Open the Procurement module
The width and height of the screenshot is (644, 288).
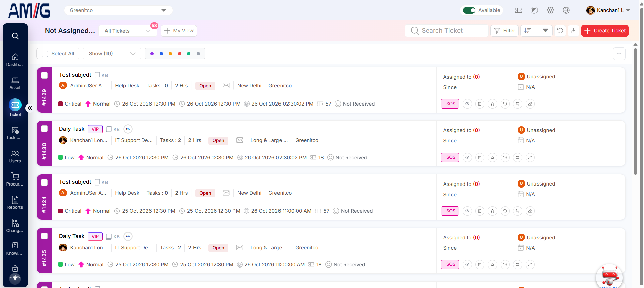(15, 180)
